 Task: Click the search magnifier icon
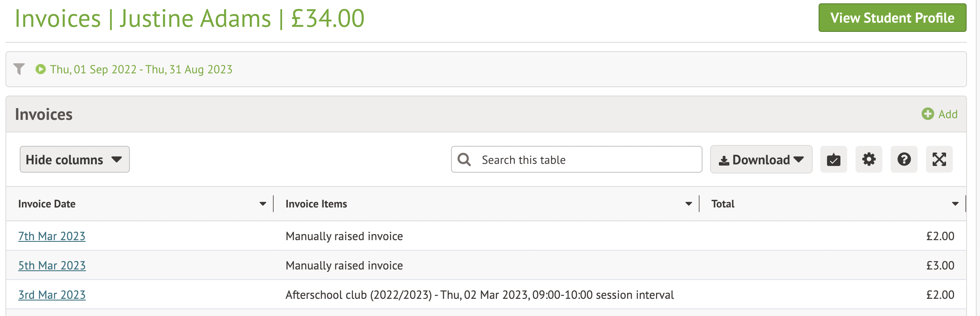coord(464,160)
